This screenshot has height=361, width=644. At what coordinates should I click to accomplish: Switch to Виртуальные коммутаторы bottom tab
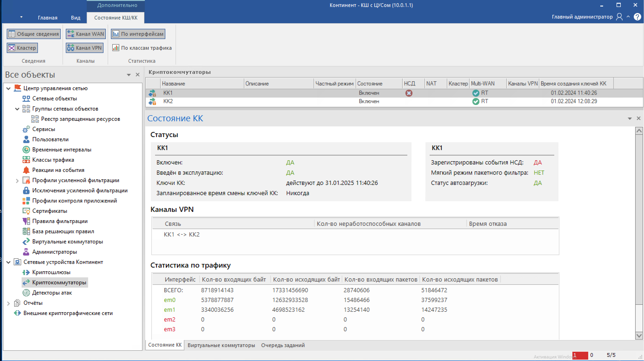221,345
